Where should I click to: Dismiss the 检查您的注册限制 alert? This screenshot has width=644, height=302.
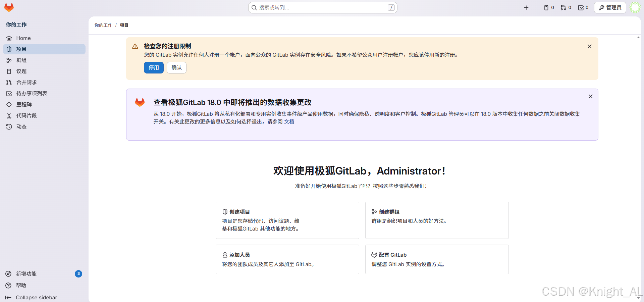click(589, 46)
